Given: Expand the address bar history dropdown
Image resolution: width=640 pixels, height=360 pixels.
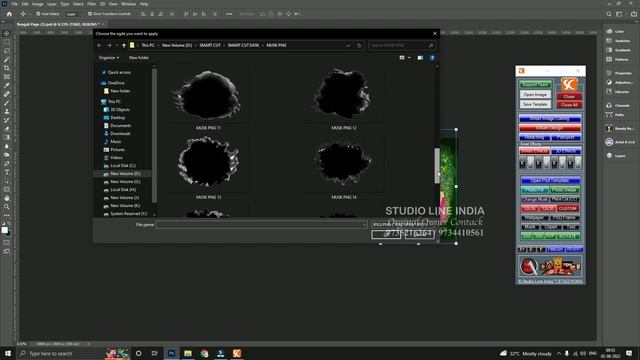Looking at the screenshot, I should [x=348, y=45].
